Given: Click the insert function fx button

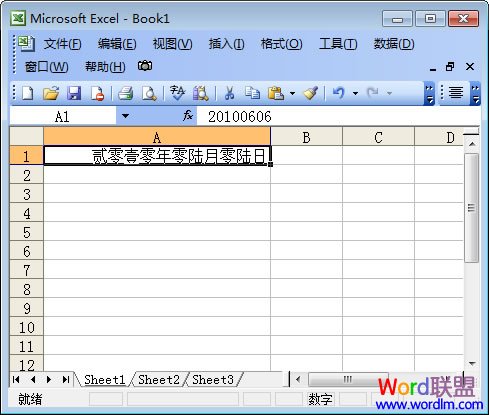Looking at the screenshot, I should [x=188, y=116].
